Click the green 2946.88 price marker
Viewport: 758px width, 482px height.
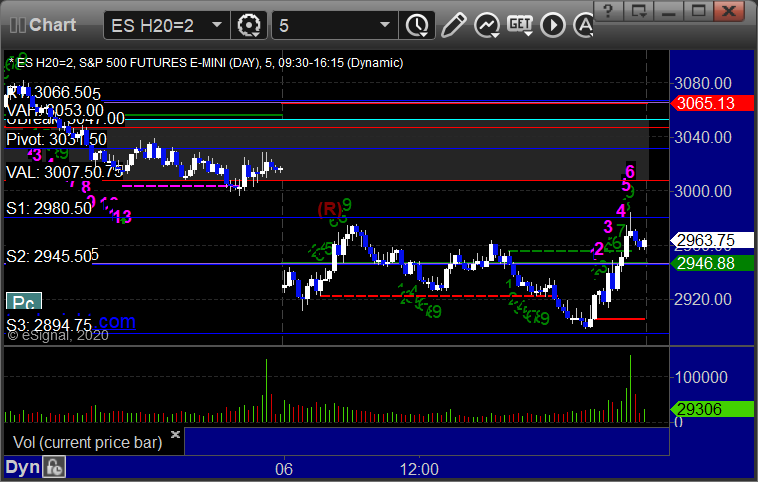point(712,263)
